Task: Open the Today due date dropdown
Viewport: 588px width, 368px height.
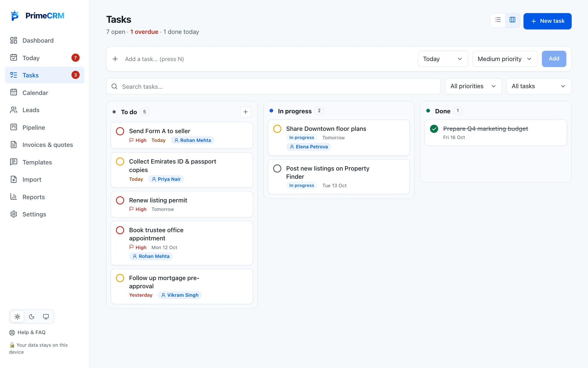Action: [x=443, y=59]
